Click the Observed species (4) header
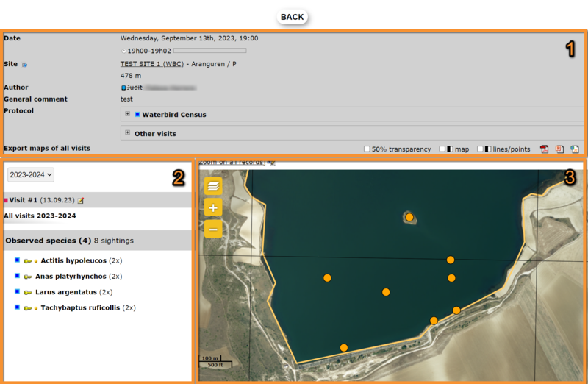This screenshot has height=384, width=588. pos(48,241)
